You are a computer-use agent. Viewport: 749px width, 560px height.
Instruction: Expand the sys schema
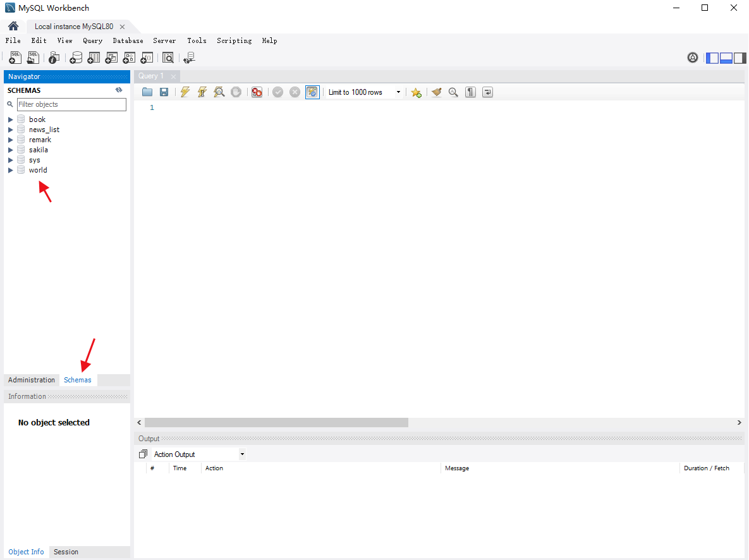click(x=11, y=160)
